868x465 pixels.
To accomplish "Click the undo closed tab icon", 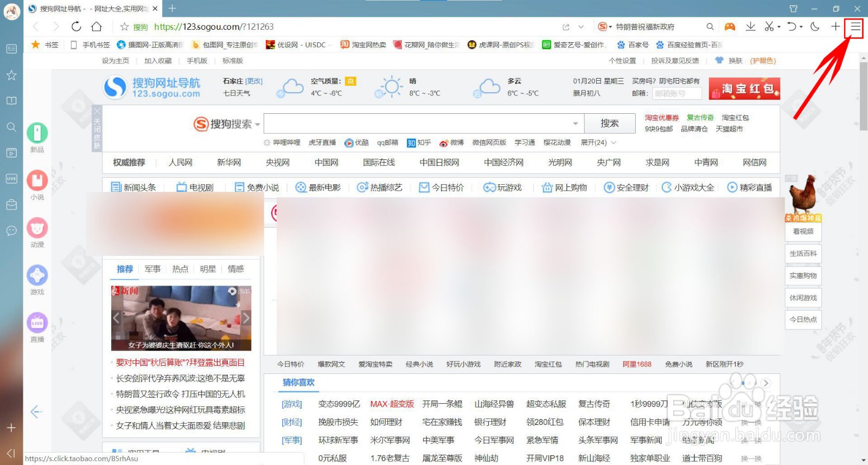I will click(793, 27).
